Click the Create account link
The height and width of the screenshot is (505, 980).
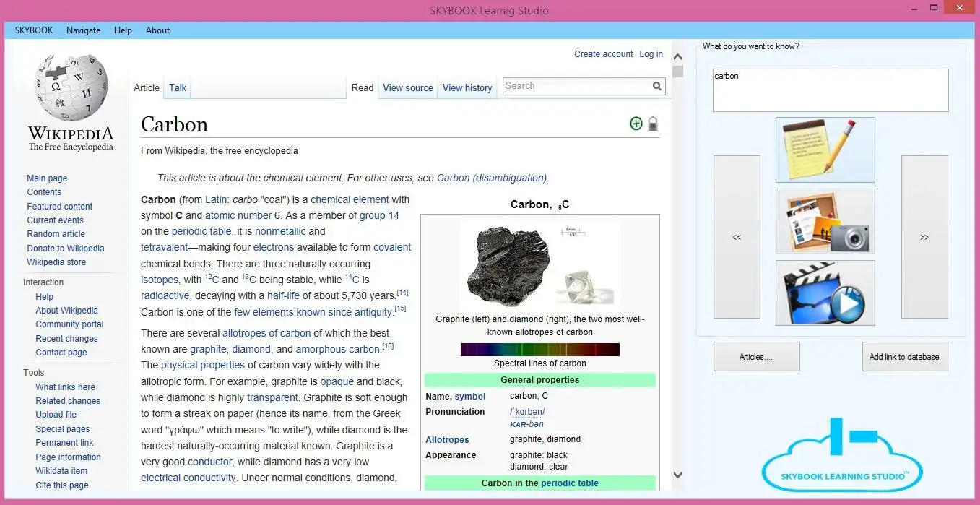[x=604, y=54]
